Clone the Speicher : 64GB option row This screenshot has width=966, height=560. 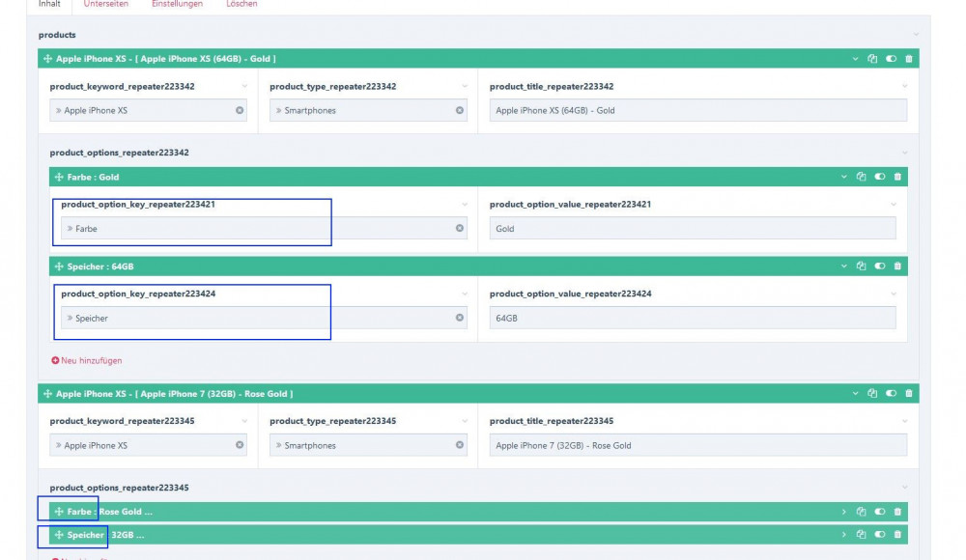(861, 266)
